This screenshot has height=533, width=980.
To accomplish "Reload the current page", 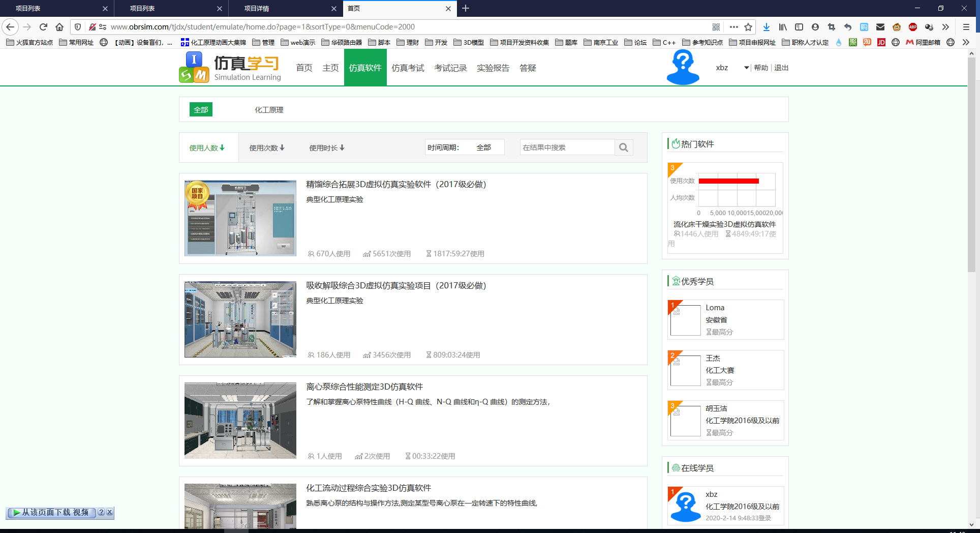I will click(43, 27).
